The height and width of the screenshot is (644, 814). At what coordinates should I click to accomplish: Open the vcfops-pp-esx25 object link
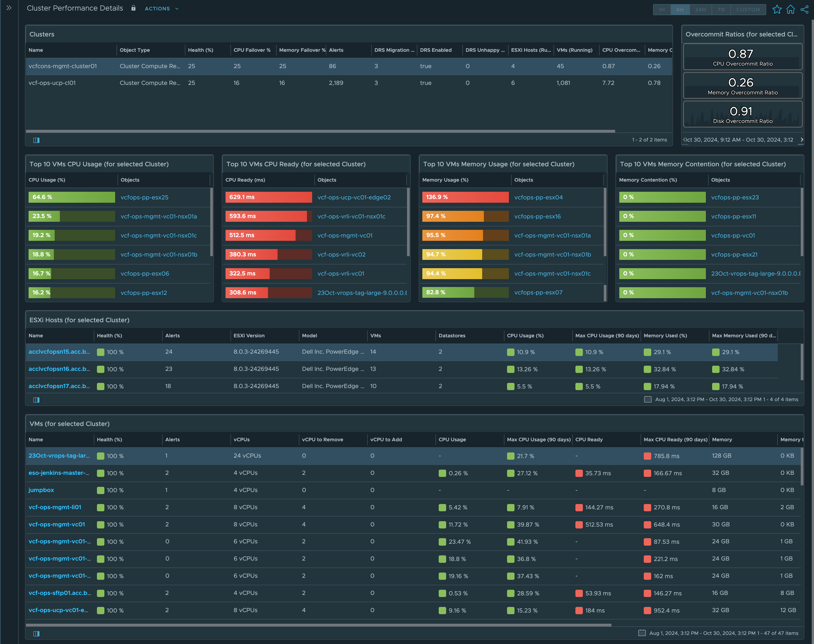click(144, 197)
